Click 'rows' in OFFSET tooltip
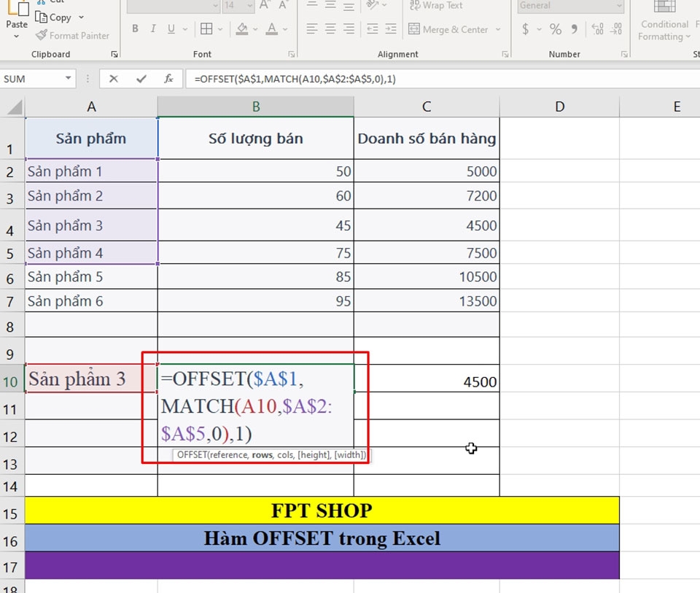The width and height of the screenshot is (700, 593). [x=262, y=455]
